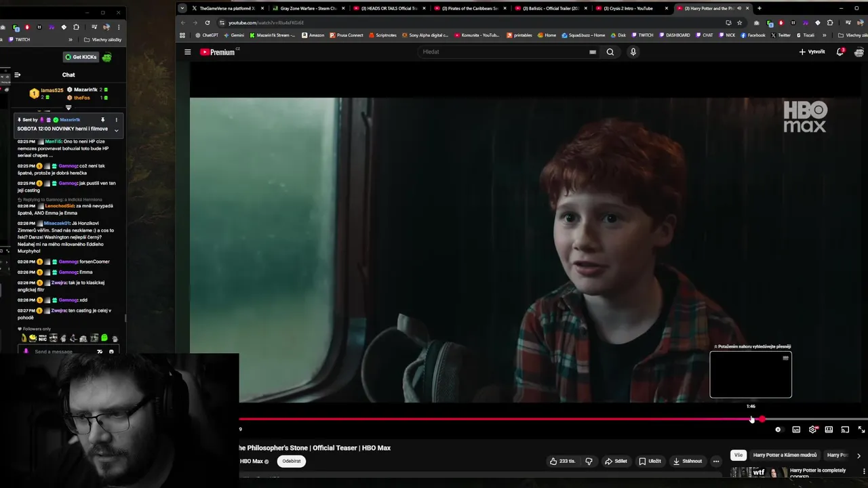This screenshot has width=868, height=488.
Task: Open more actions menu under video
Action: pos(715,461)
